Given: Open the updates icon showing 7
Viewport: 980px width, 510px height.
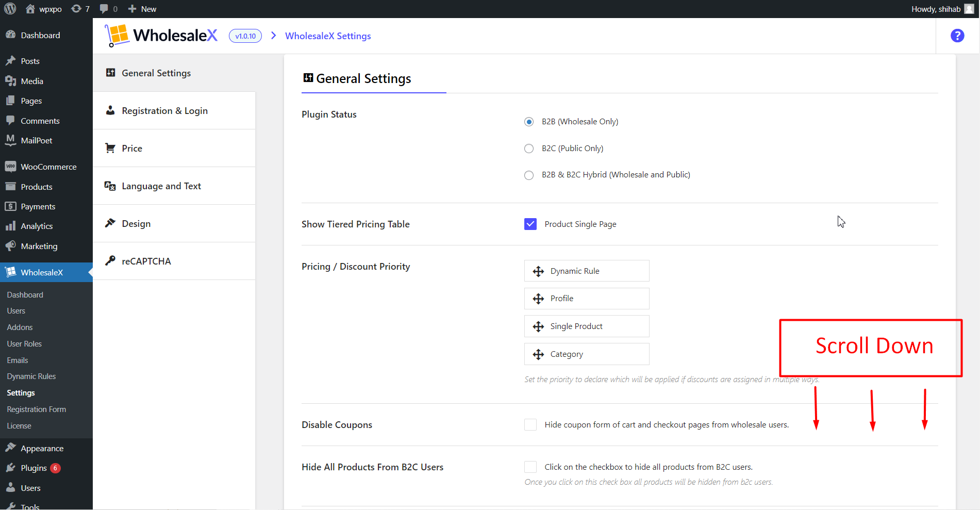Looking at the screenshot, I should tap(76, 9).
